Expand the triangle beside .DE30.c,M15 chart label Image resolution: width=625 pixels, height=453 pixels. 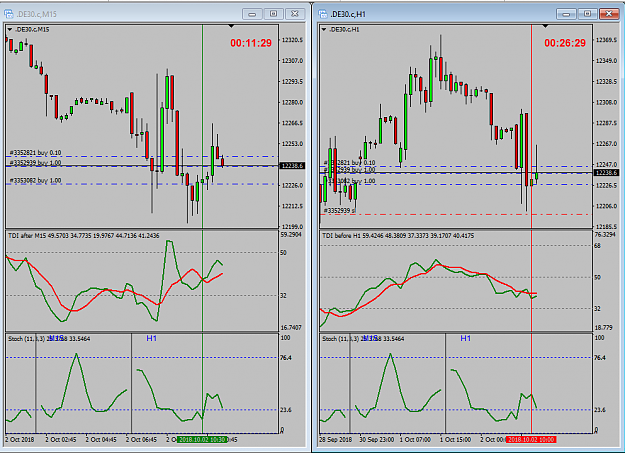tap(10, 30)
